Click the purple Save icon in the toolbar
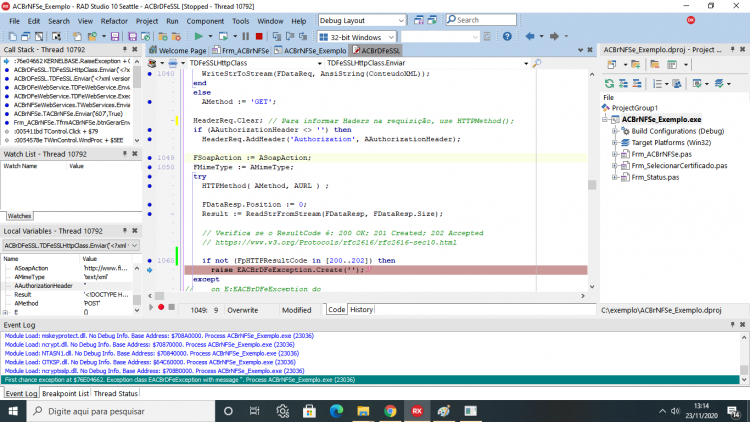 coord(115,36)
